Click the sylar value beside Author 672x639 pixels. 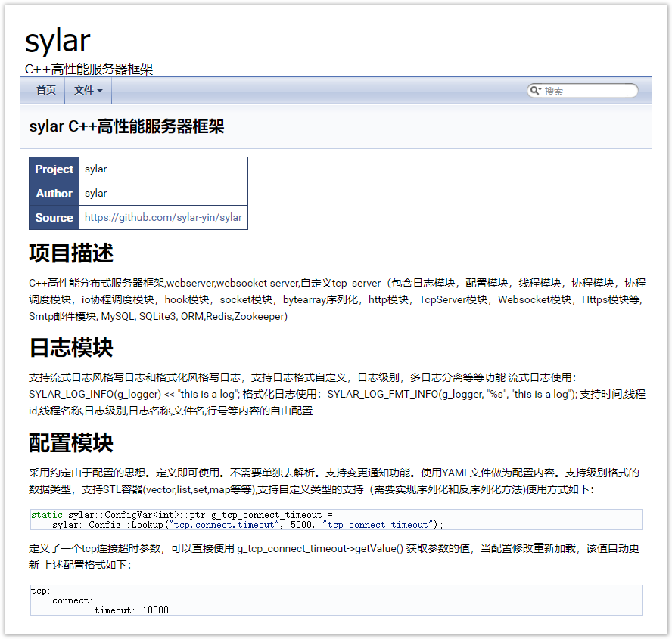tap(96, 194)
